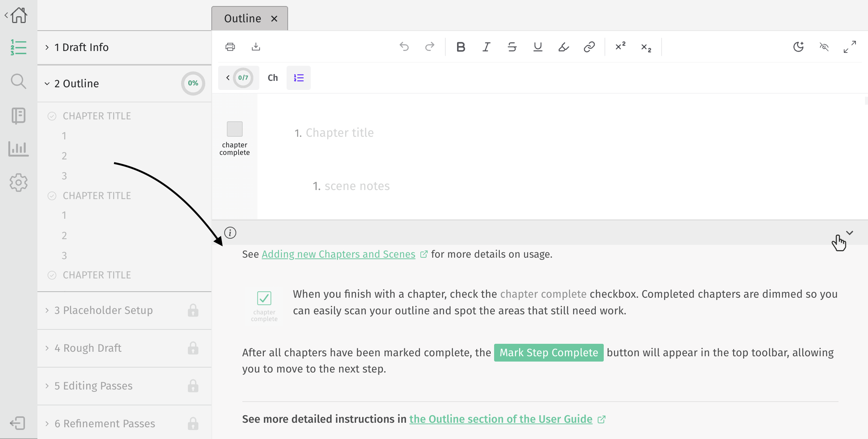The image size is (868, 439).
Task: Redo the last edit
Action: click(x=430, y=47)
